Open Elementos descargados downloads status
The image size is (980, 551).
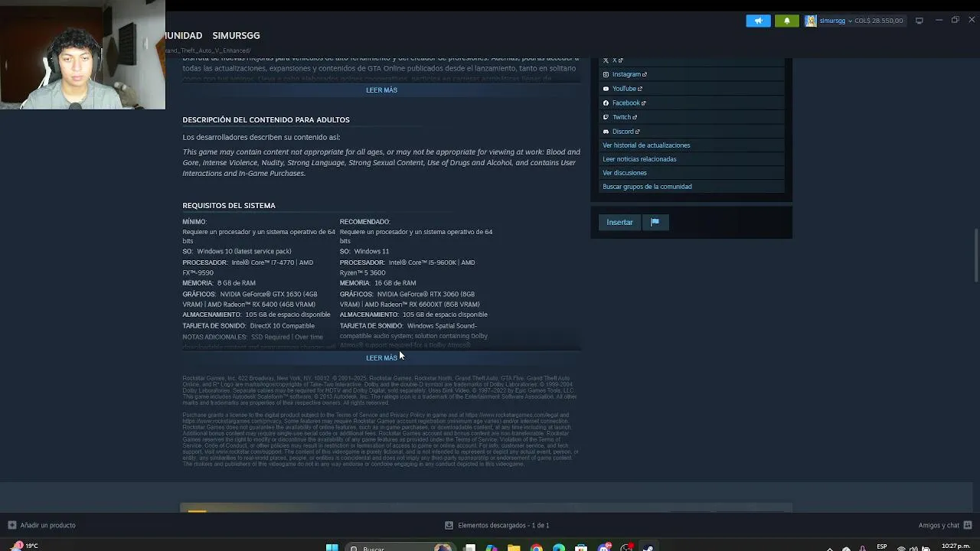(x=503, y=525)
